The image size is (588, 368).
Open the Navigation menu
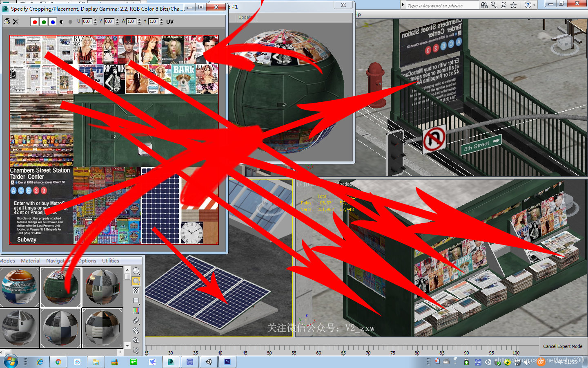click(58, 260)
